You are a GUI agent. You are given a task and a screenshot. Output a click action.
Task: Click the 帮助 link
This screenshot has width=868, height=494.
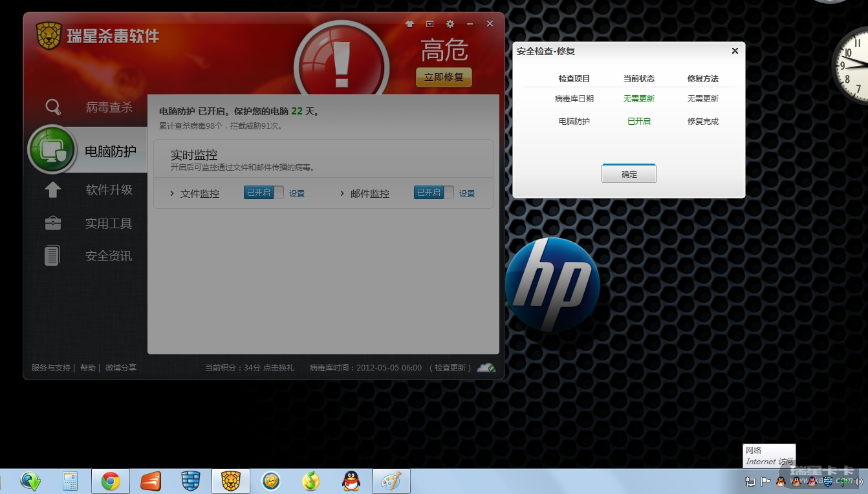(x=88, y=367)
